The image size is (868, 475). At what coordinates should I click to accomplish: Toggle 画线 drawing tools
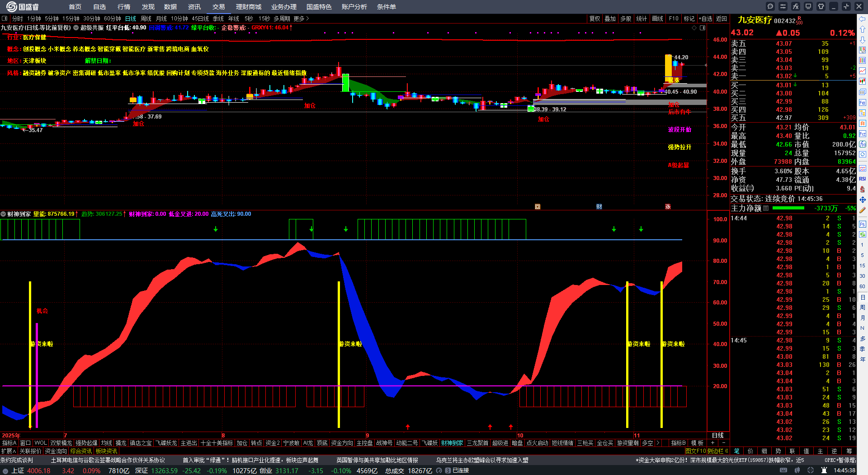[x=657, y=19]
